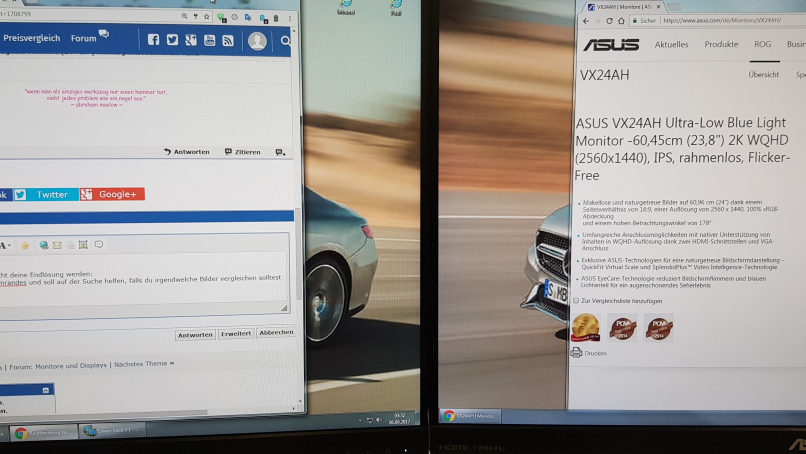Click the volume icon in system tray
Image resolution: width=806 pixels, height=454 pixels.
click(379, 420)
